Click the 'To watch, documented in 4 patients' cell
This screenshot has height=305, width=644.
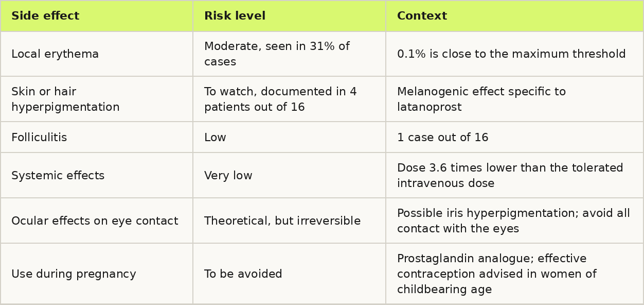pos(289,99)
